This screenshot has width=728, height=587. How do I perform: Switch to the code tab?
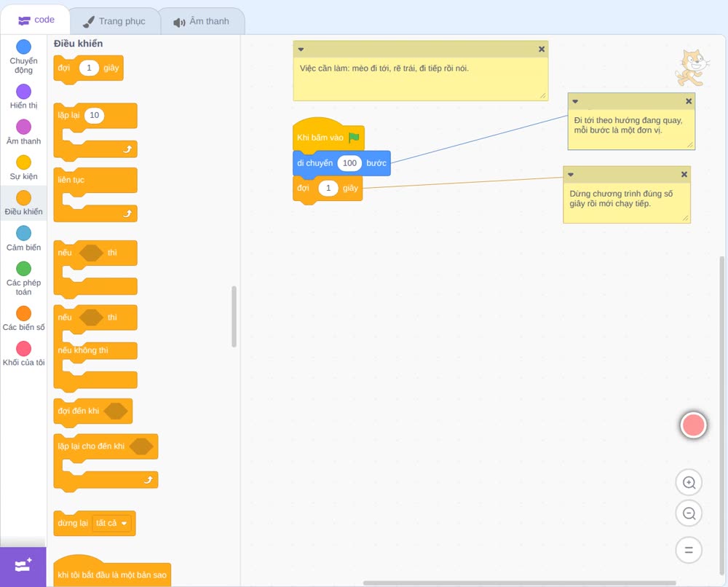(36, 20)
